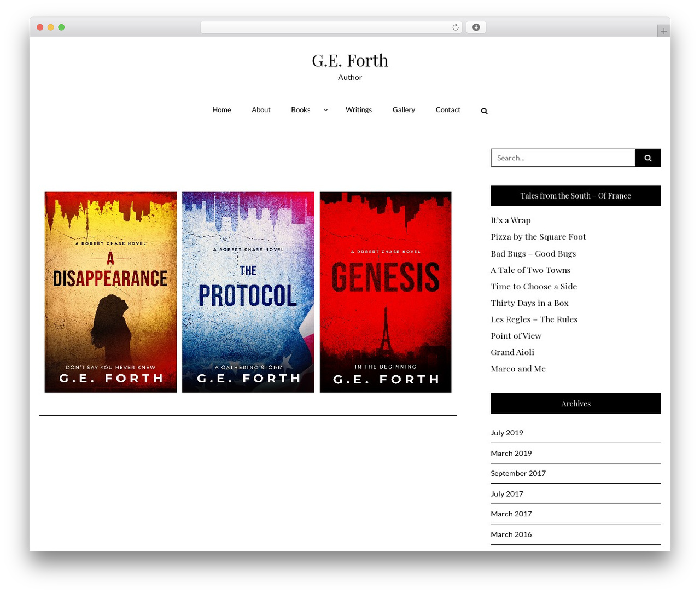Read Les Regles – The Rules
Image resolution: width=700 pixels, height=593 pixels.
tap(534, 319)
